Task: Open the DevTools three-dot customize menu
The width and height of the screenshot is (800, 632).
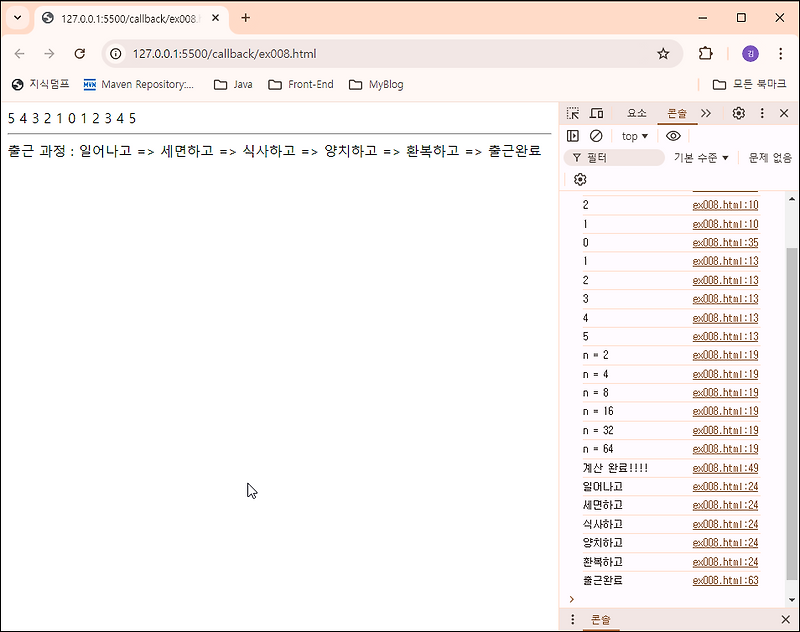Action: pos(762,113)
